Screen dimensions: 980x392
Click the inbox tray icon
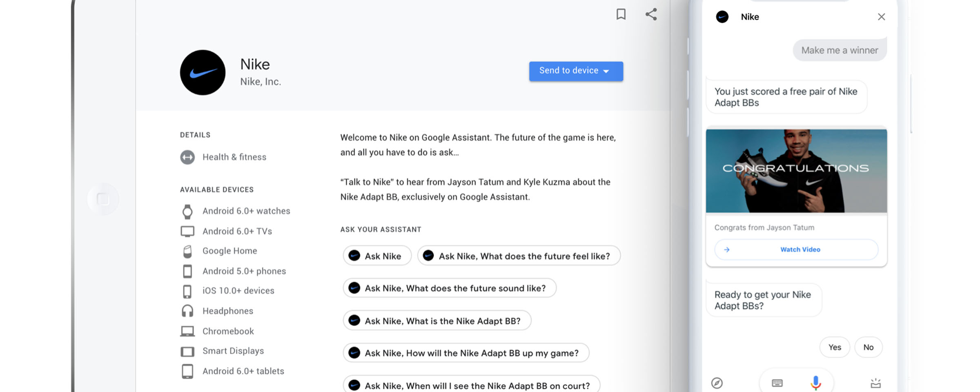875,383
